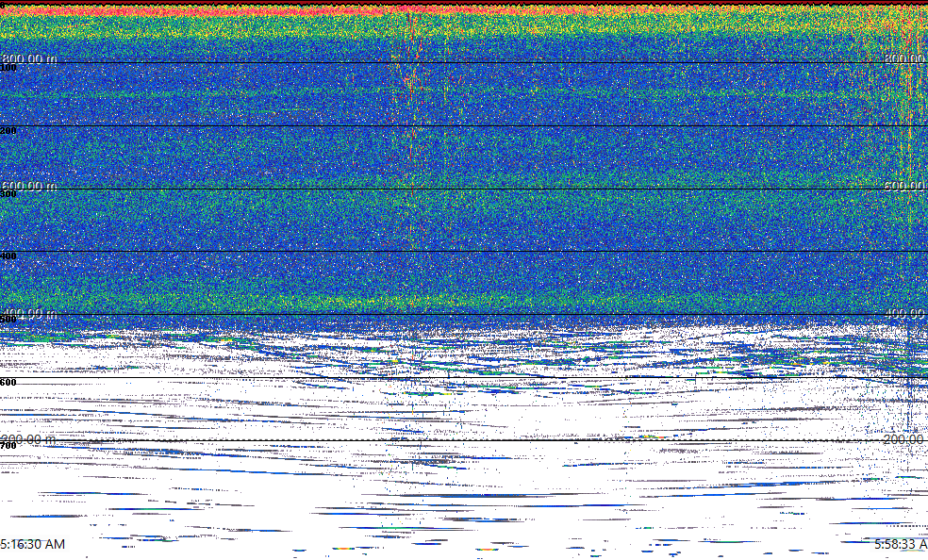Click the 5:16:30 AM start timestamp

tap(33, 544)
